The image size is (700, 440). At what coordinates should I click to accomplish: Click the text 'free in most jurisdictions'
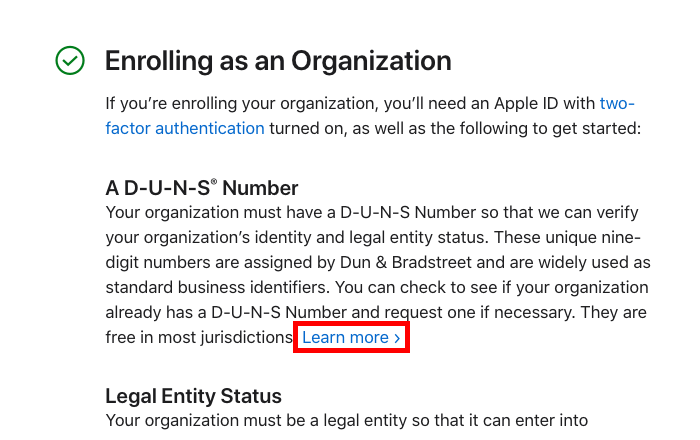point(198,338)
